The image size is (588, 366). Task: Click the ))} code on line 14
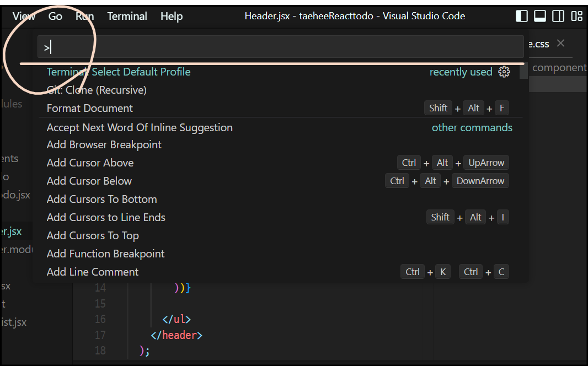182,288
